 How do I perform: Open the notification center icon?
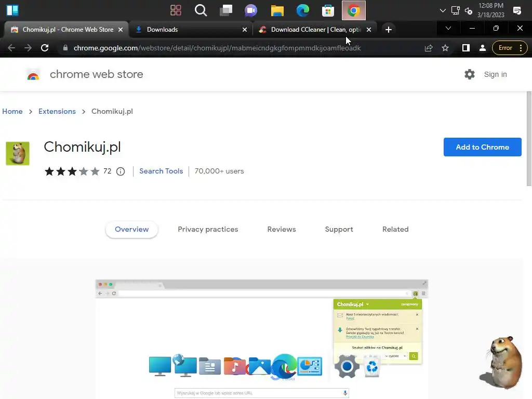click(x=517, y=10)
